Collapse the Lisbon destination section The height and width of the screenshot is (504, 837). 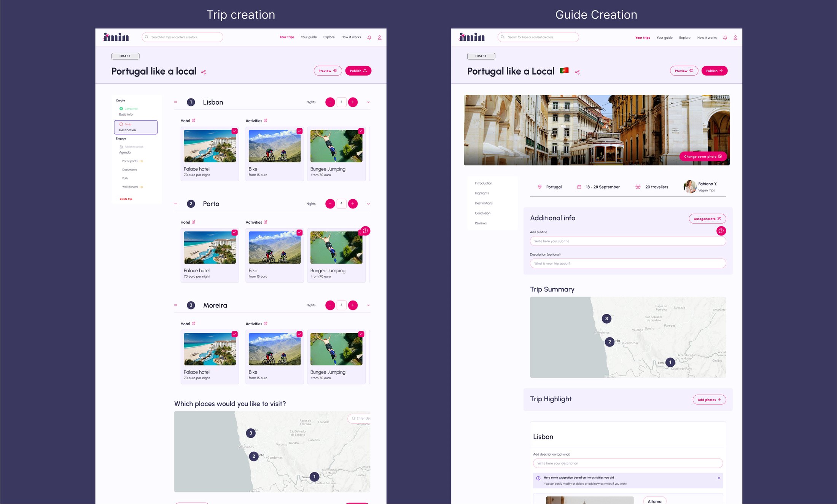pyautogui.click(x=368, y=102)
